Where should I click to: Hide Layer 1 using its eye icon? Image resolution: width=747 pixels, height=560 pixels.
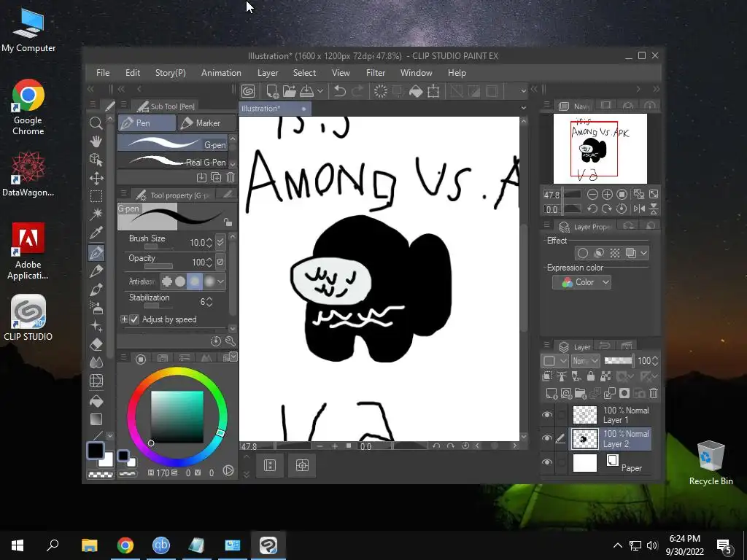[x=547, y=415]
